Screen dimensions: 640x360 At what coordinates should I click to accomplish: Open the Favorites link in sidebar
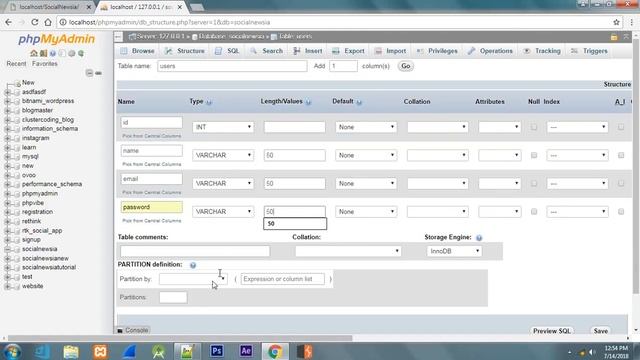(x=44, y=64)
